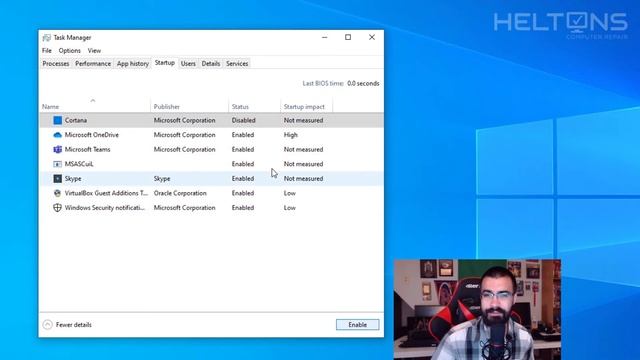The height and width of the screenshot is (360, 640).
Task: Minimize the Task Manager window
Action: pos(324,37)
